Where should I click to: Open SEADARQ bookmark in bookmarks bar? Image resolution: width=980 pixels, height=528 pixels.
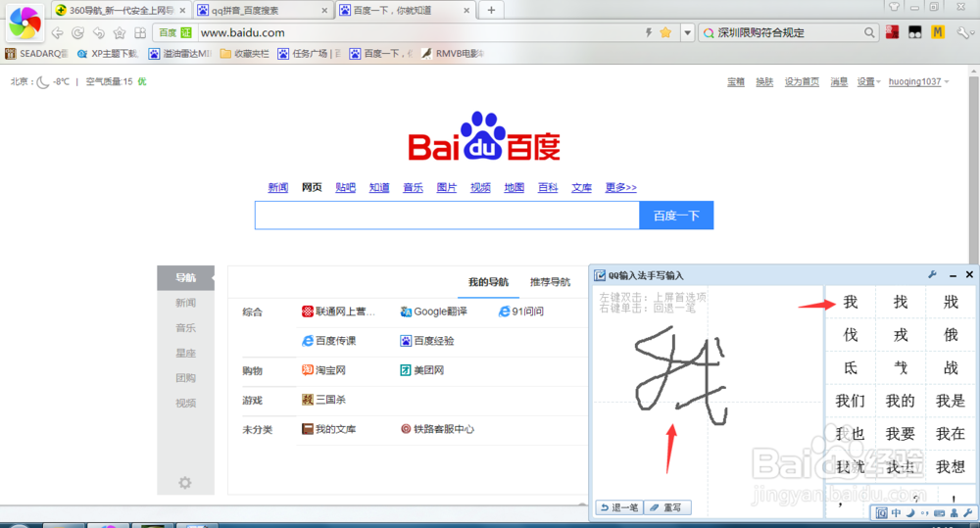pyautogui.click(x=37, y=54)
